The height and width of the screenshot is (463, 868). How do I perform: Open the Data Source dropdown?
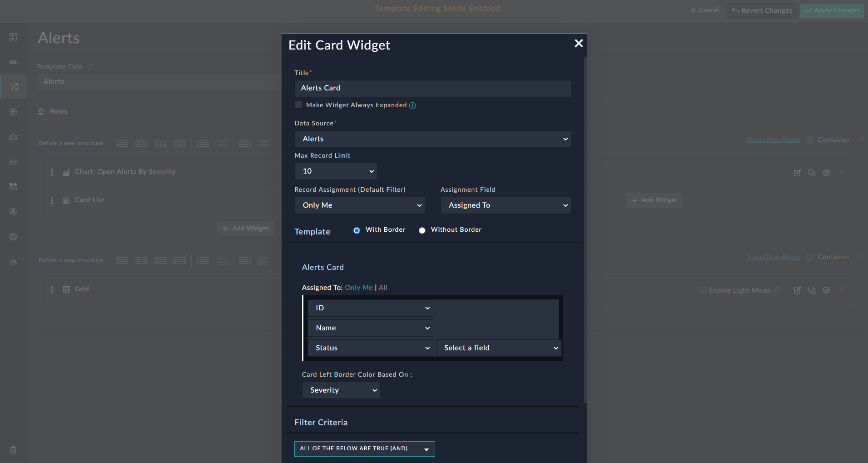click(x=432, y=139)
